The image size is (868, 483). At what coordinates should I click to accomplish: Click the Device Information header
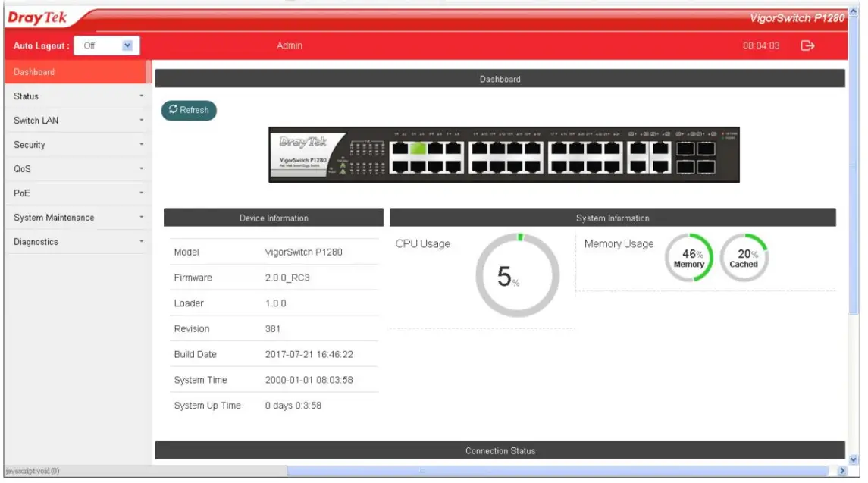click(274, 218)
